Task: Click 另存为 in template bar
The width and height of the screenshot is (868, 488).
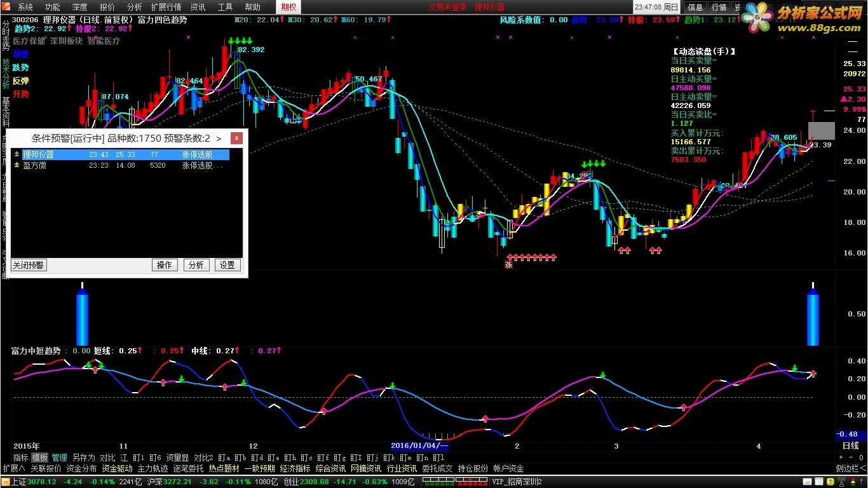Action: click(84, 457)
